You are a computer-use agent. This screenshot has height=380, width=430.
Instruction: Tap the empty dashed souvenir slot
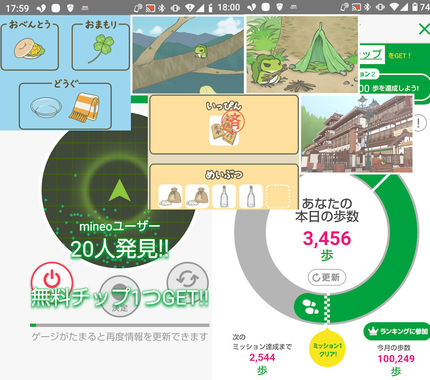(277, 196)
